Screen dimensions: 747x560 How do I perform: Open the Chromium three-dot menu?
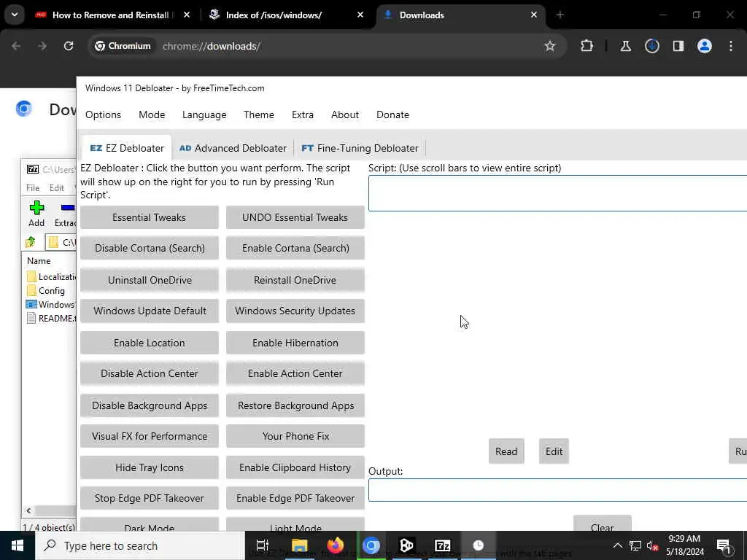coord(731,46)
